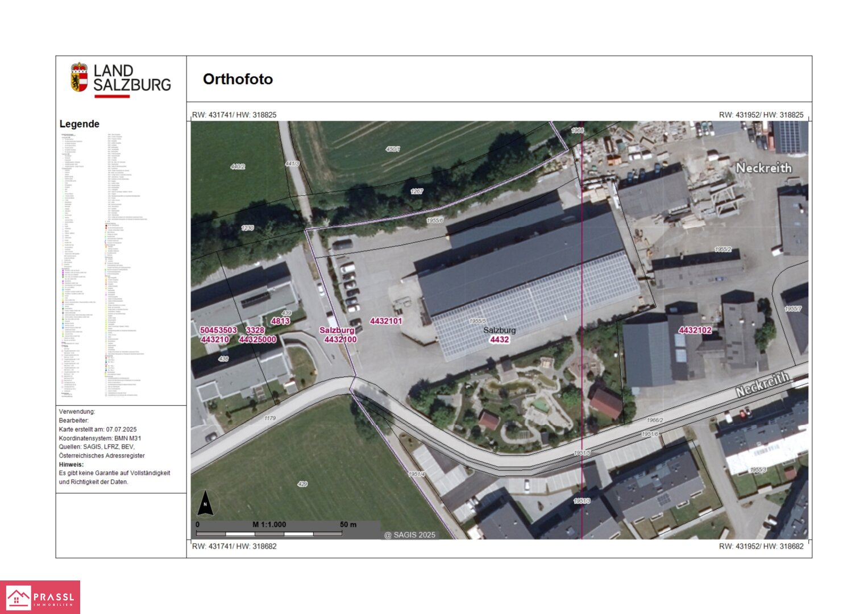
Task: Select the red underline below the Salzburg logo
Action: [112, 97]
